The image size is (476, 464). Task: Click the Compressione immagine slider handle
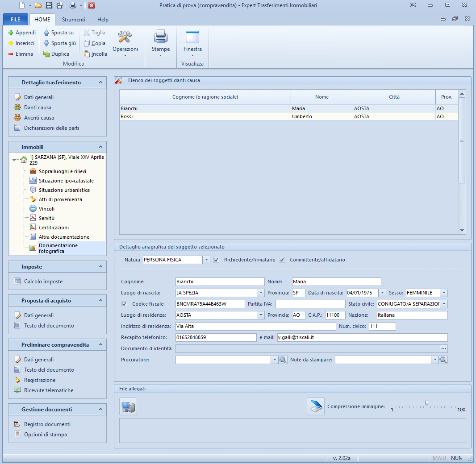point(426,403)
